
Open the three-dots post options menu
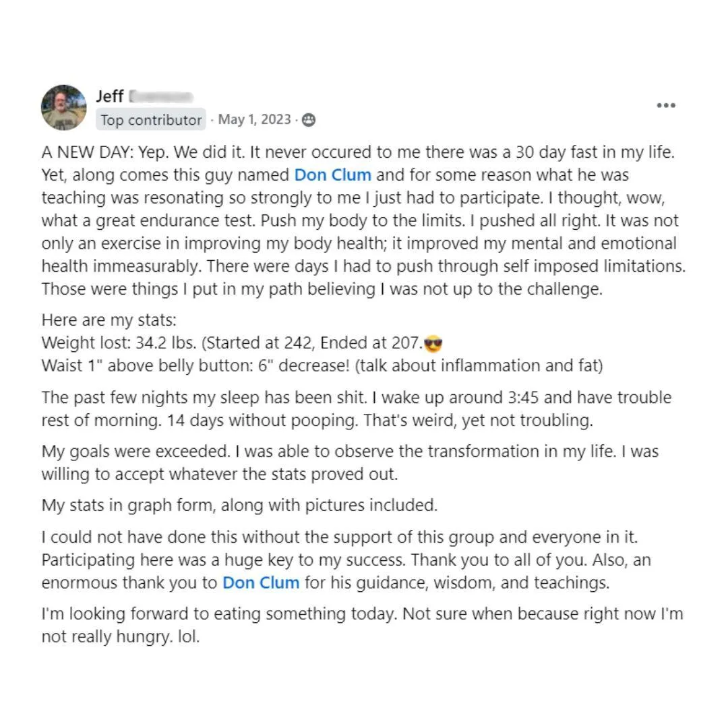click(x=666, y=105)
